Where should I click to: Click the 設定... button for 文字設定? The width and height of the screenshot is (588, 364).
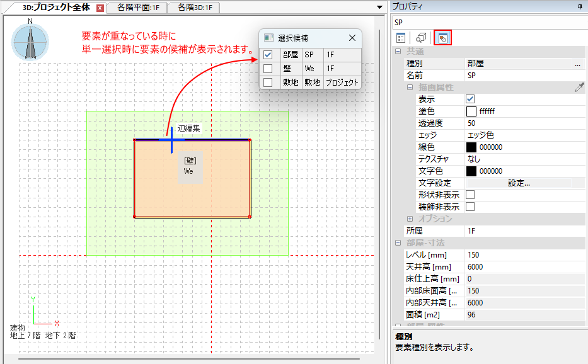tap(519, 183)
